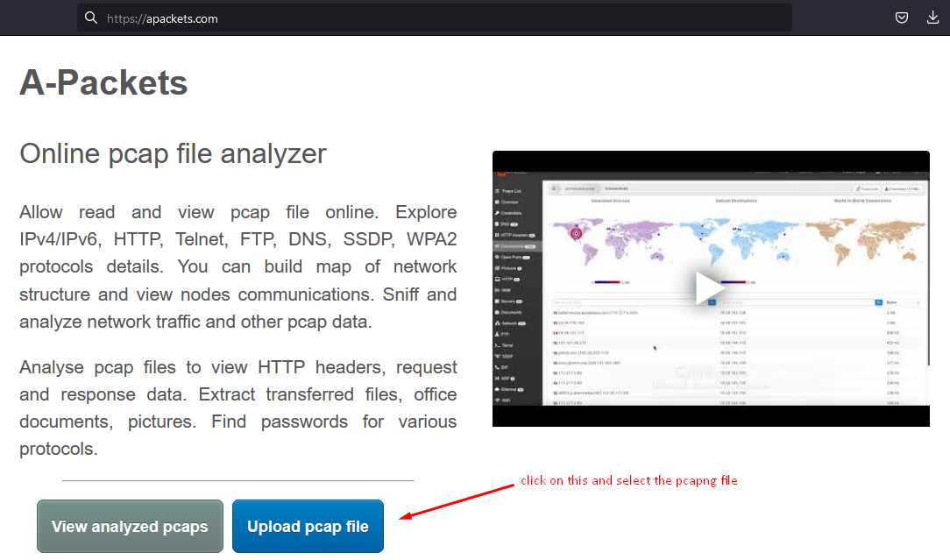Click the A-Packets page title
Image resolution: width=950 pixels, height=560 pixels.
tap(103, 82)
